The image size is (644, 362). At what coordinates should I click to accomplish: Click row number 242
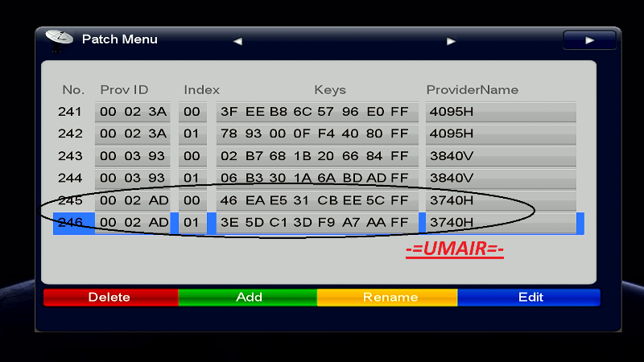(x=70, y=134)
